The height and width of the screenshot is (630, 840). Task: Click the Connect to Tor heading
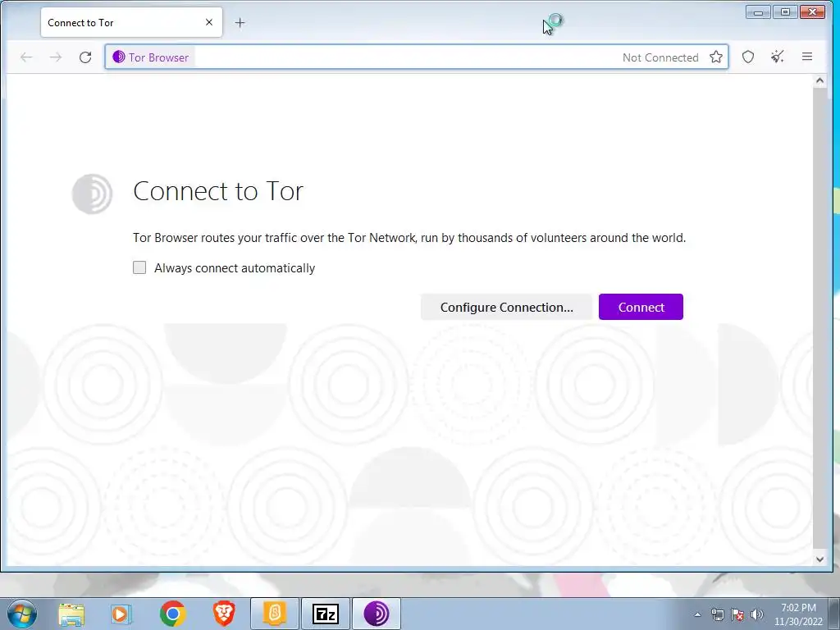point(218,190)
